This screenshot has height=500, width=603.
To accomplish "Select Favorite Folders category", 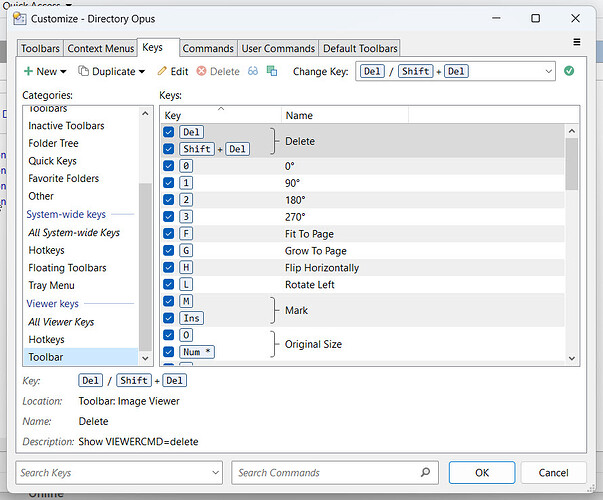I will (x=80, y=178).
